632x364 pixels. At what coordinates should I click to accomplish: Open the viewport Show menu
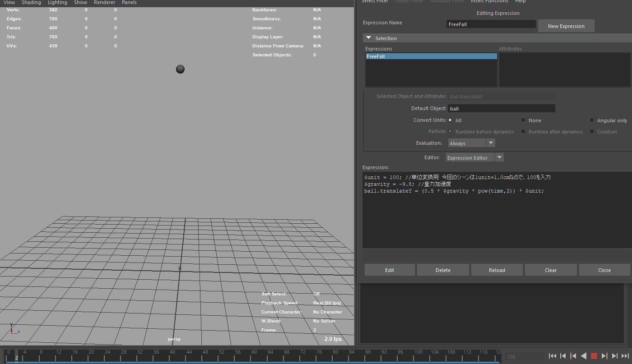tap(80, 3)
